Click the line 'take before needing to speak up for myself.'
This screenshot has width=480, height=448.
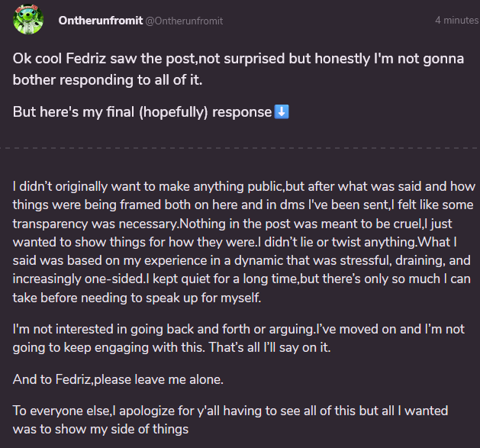click(x=137, y=298)
